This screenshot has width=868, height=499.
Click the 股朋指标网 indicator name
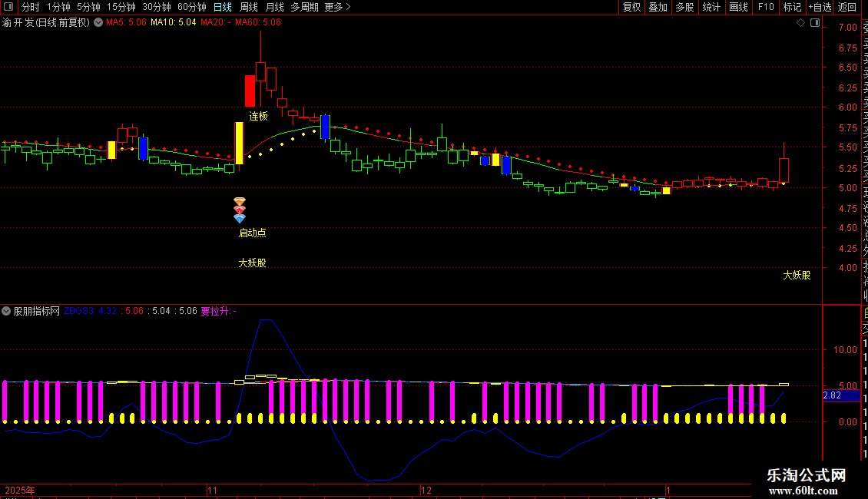point(37,312)
